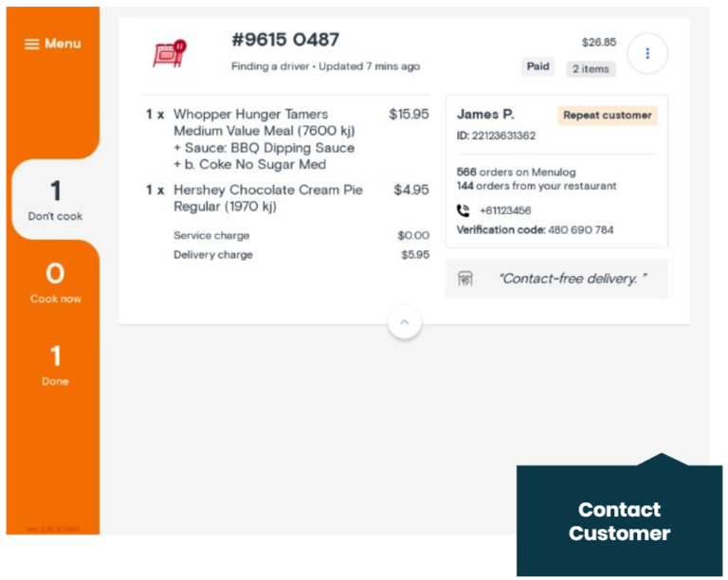
Task: Click the Contact Customer callout
Action: click(x=619, y=520)
